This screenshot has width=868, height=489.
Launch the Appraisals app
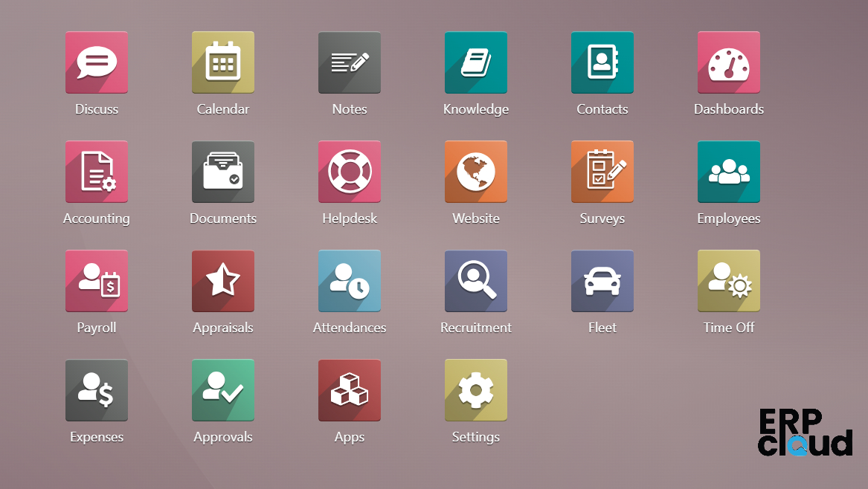(x=223, y=281)
